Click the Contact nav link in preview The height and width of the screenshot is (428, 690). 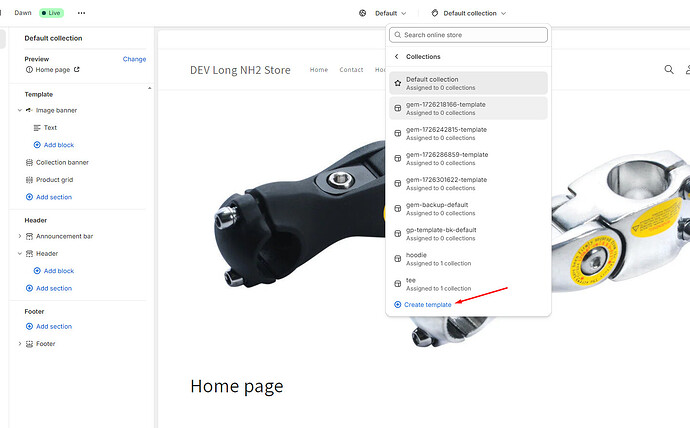pos(351,70)
